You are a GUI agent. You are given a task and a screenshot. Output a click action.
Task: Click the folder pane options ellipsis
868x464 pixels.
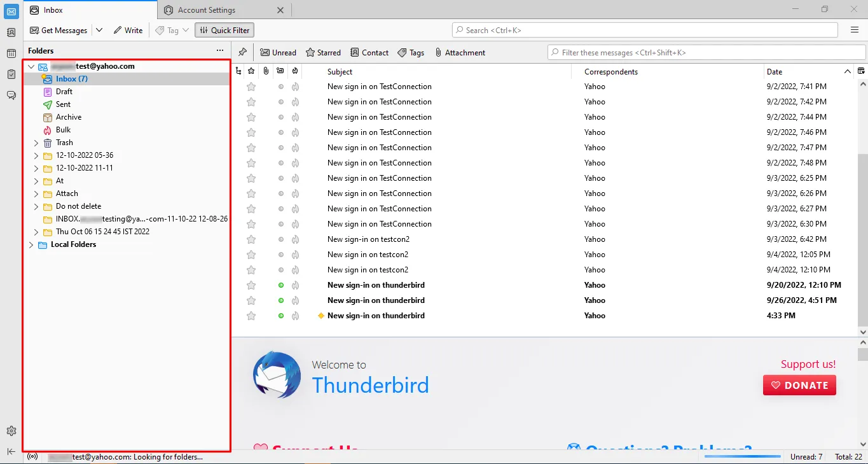click(x=220, y=50)
